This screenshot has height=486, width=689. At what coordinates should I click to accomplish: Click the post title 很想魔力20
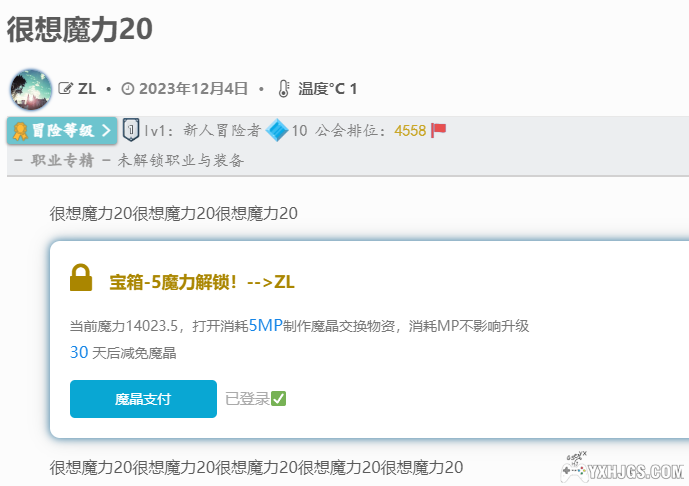[x=80, y=29]
